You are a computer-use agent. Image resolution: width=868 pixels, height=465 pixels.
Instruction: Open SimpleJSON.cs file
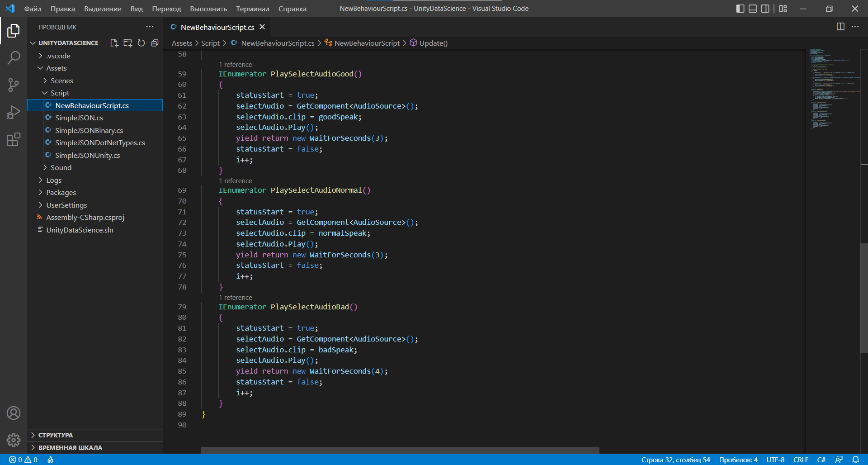(x=95, y=118)
